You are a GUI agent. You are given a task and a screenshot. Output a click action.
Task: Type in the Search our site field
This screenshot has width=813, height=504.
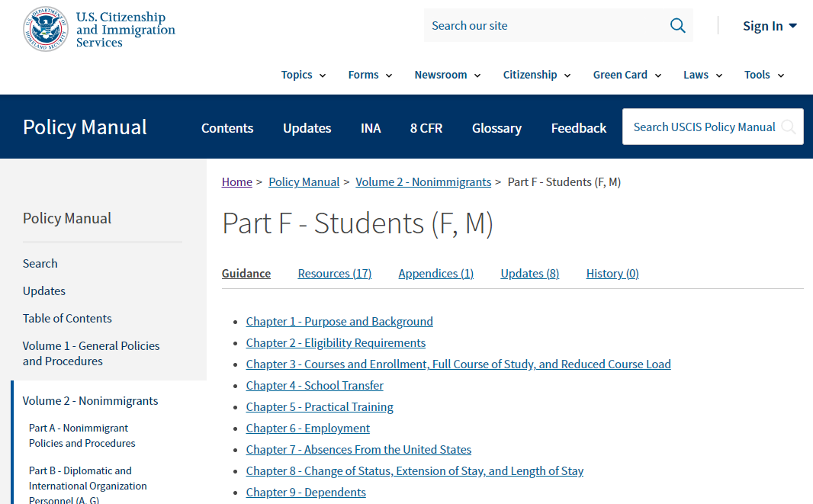[x=541, y=26]
